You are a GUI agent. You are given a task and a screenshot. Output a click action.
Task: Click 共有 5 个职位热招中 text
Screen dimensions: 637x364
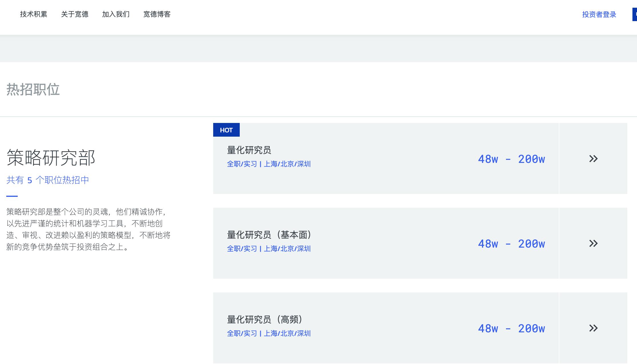coord(48,180)
